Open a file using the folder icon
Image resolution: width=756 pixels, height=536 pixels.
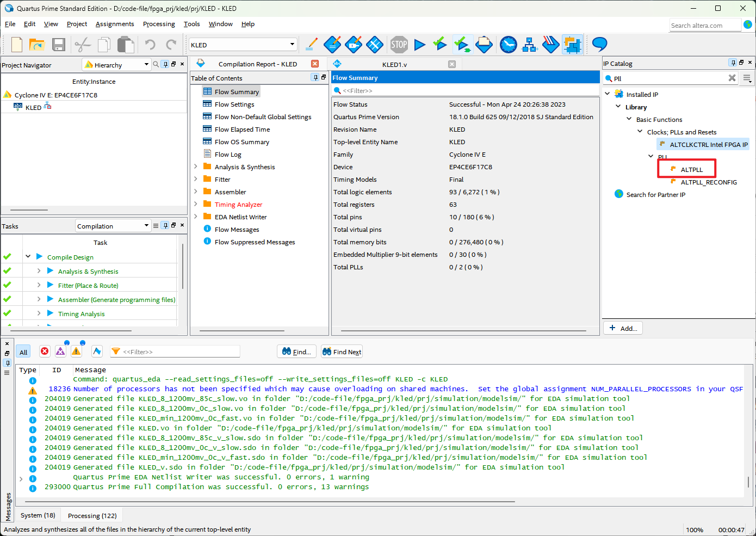37,45
